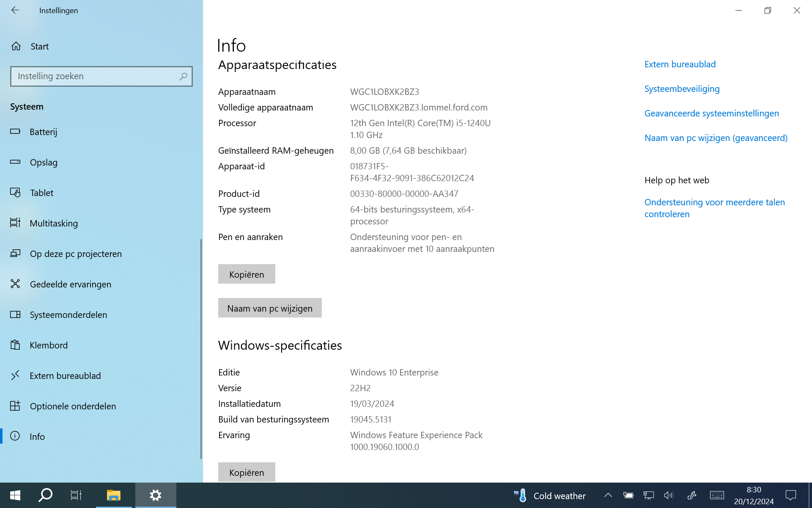The width and height of the screenshot is (812, 508).
Task: Select the Opslag menu label
Action: point(44,163)
